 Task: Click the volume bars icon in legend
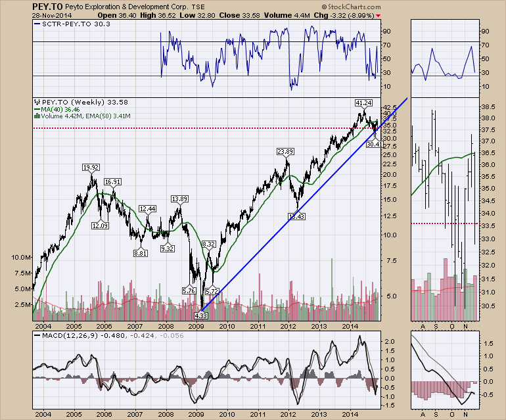(37, 116)
